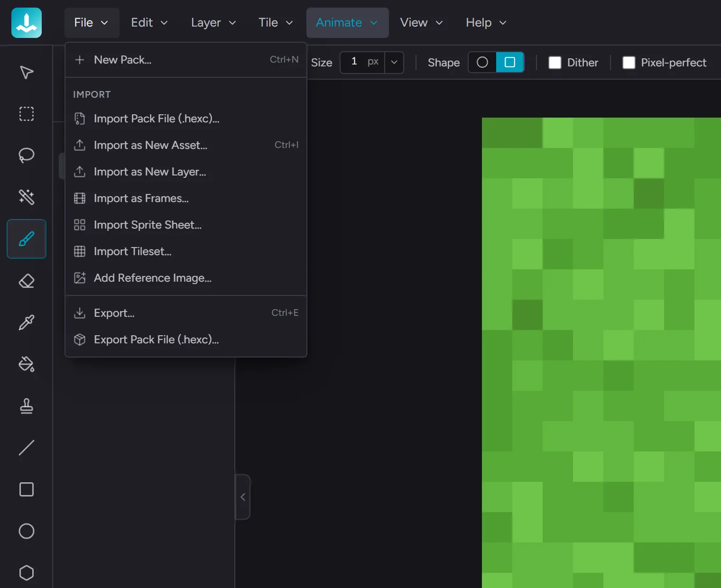Choose Import as New Layer...
This screenshot has width=721, height=588.
point(186,172)
